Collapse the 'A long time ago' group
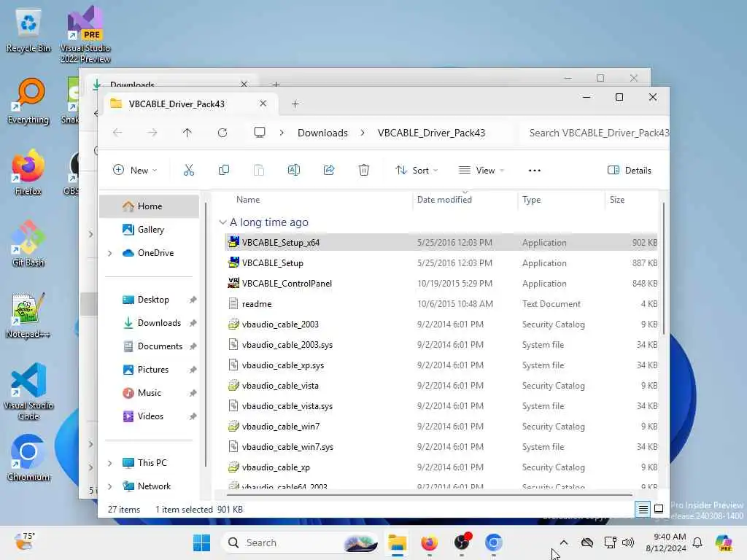 point(222,222)
